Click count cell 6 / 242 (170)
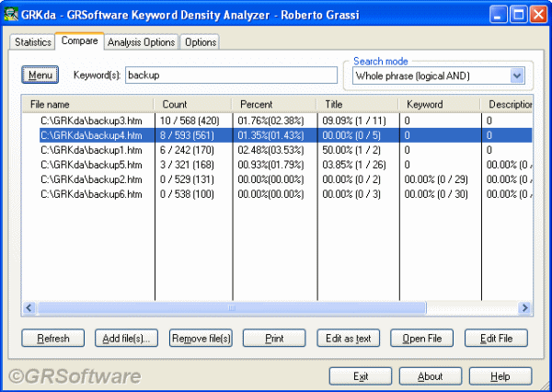The image size is (552, 392). point(187,150)
